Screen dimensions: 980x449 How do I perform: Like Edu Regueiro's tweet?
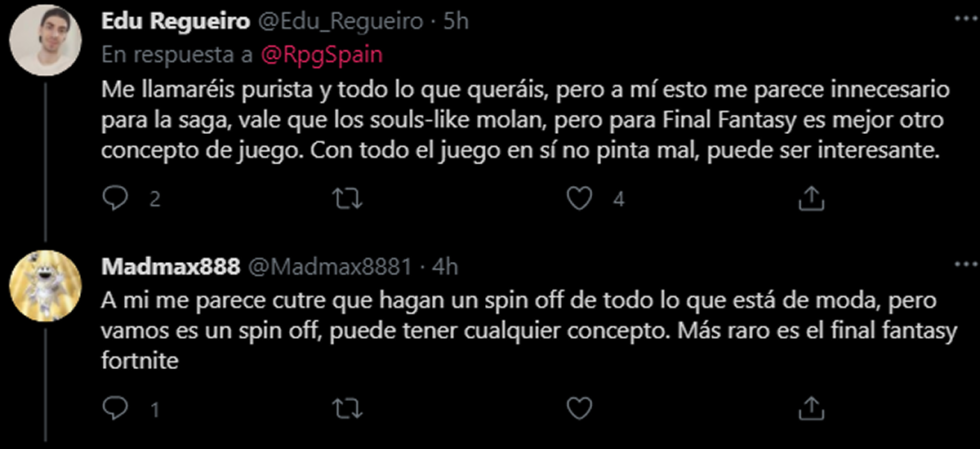coord(580,198)
